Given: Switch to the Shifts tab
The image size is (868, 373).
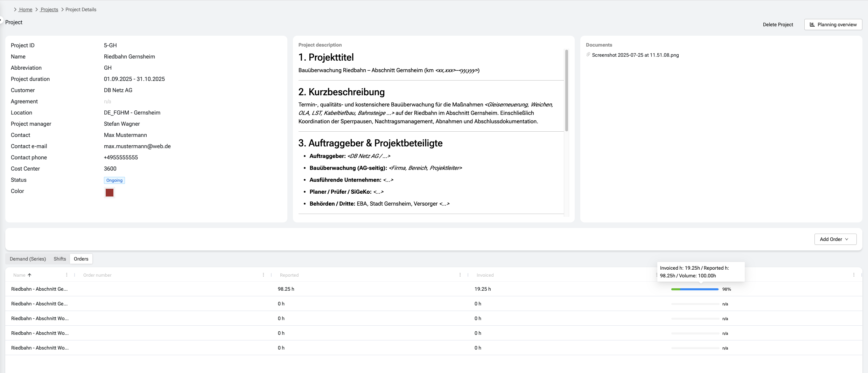Looking at the screenshot, I should pyautogui.click(x=60, y=259).
